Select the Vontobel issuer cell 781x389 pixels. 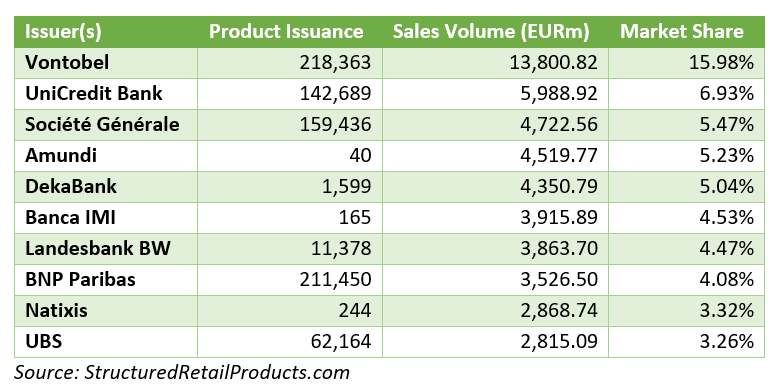106,63
